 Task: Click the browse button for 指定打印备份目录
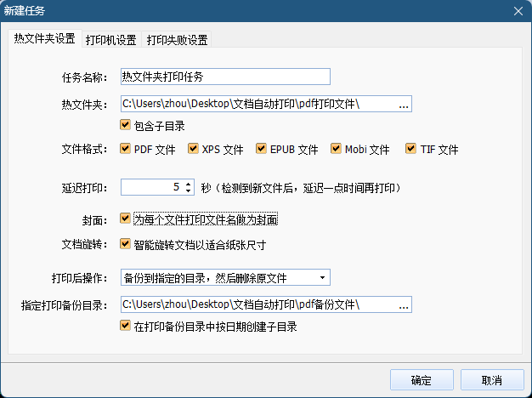(x=404, y=304)
